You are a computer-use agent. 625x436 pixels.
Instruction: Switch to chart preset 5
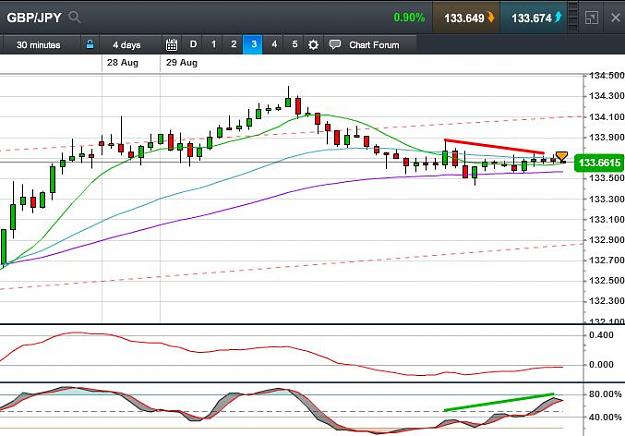pyautogui.click(x=295, y=44)
